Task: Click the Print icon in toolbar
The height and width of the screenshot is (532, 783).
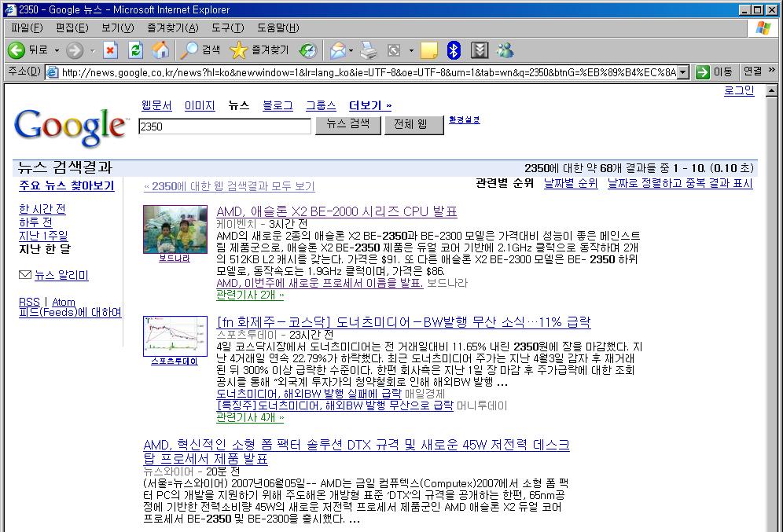Action: [369, 50]
